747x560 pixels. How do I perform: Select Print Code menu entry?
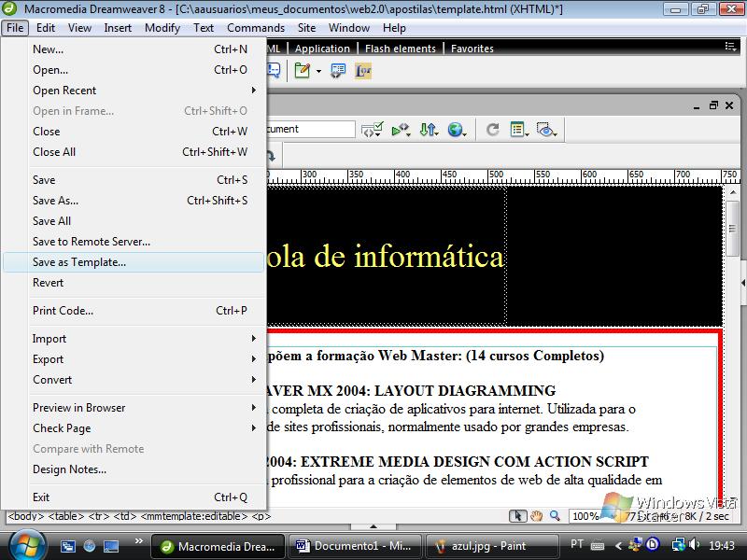click(63, 311)
